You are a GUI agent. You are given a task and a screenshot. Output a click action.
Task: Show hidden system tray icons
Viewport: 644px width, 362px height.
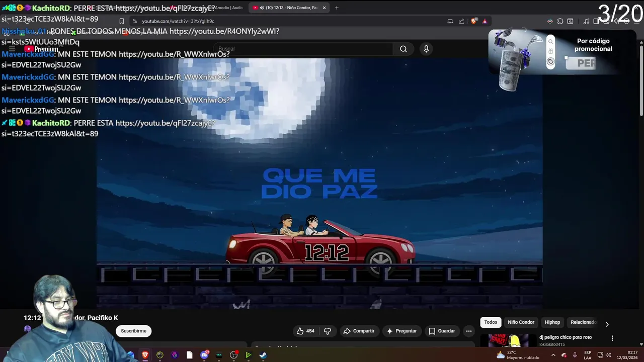pos(553,355)
